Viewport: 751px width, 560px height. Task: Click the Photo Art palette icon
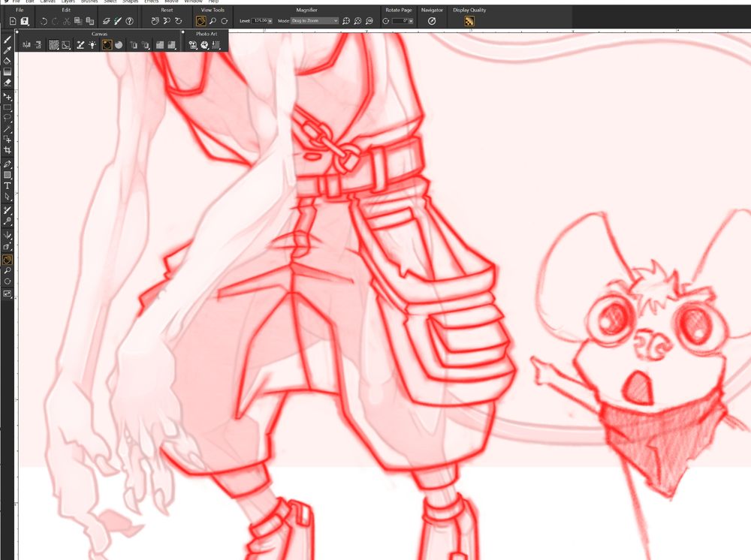click(x=204, y=45)
